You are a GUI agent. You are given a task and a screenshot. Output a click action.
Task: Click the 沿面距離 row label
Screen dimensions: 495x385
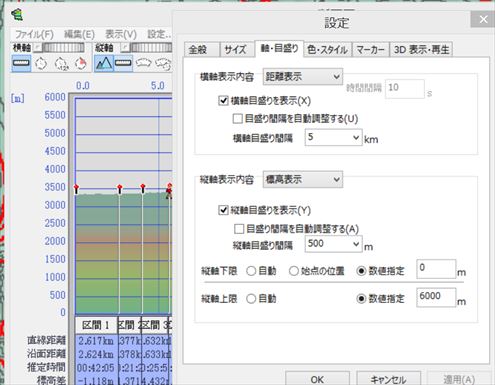pos(46,354)
